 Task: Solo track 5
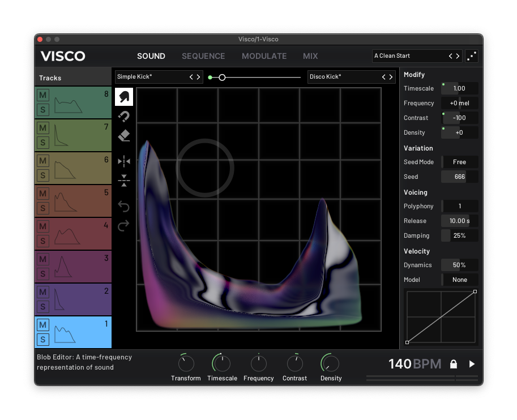click(x=43, y=208)
